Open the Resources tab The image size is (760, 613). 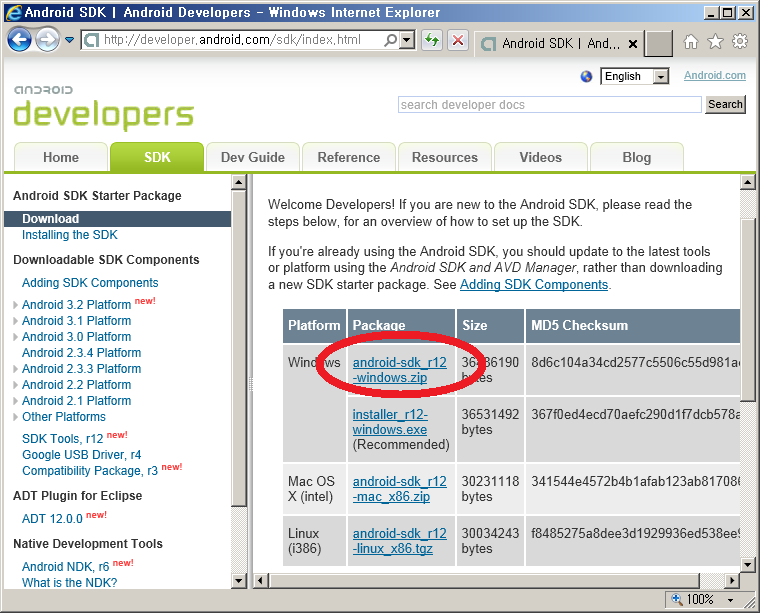[x=444, y=157]
